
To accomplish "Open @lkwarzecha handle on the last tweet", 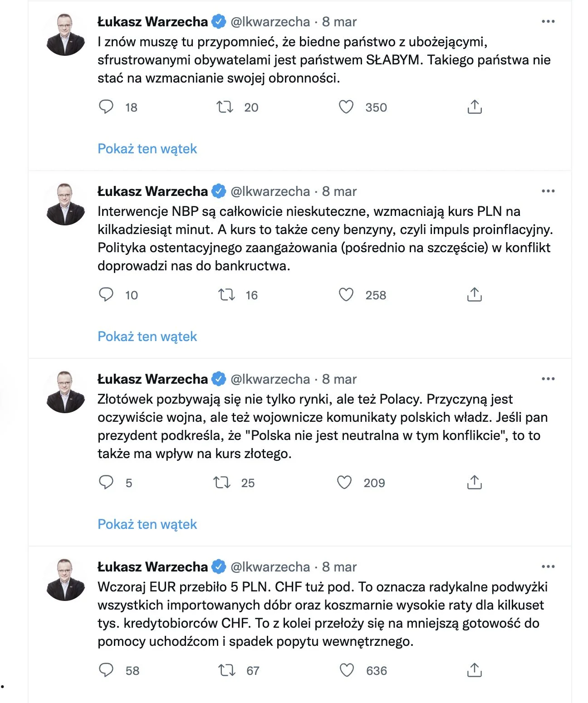I will point(270,567).
